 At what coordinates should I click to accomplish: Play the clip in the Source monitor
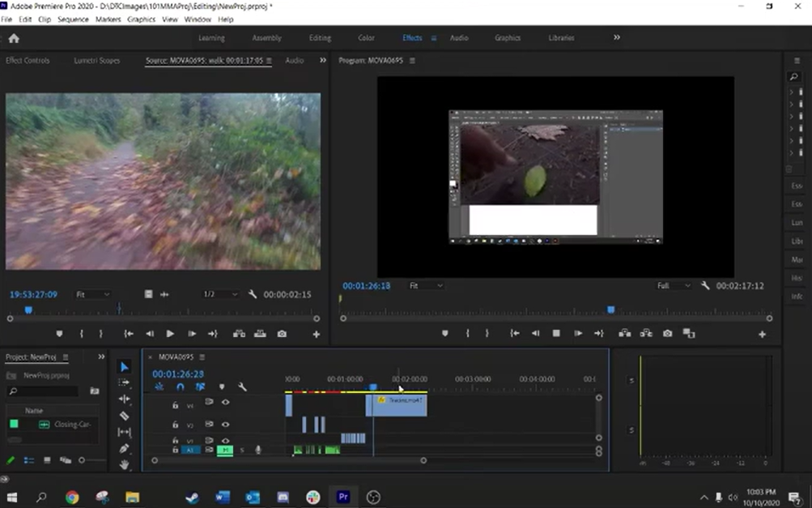click(170, 334)
